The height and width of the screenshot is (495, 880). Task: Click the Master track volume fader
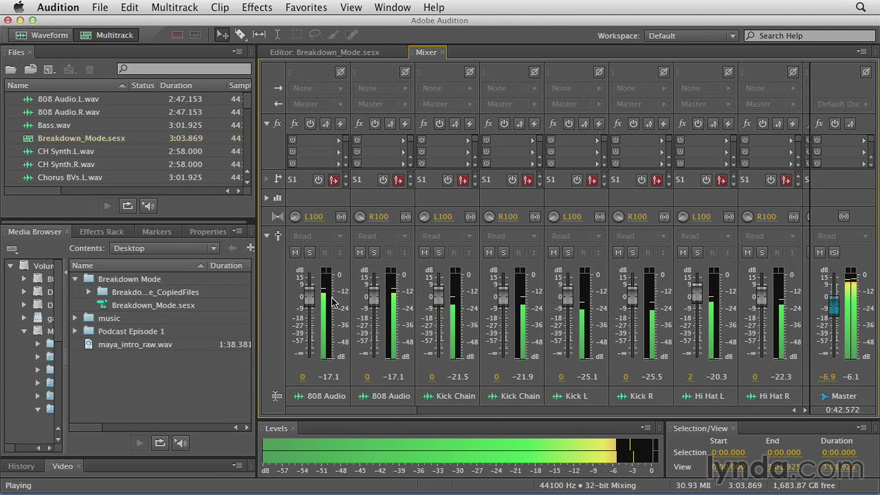[834, 306]
